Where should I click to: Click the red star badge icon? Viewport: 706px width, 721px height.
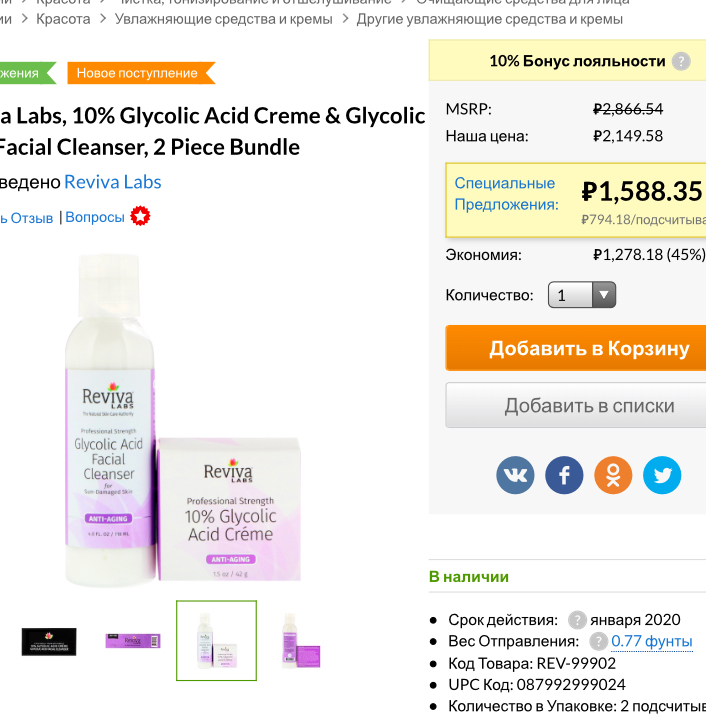click(141, 216)
